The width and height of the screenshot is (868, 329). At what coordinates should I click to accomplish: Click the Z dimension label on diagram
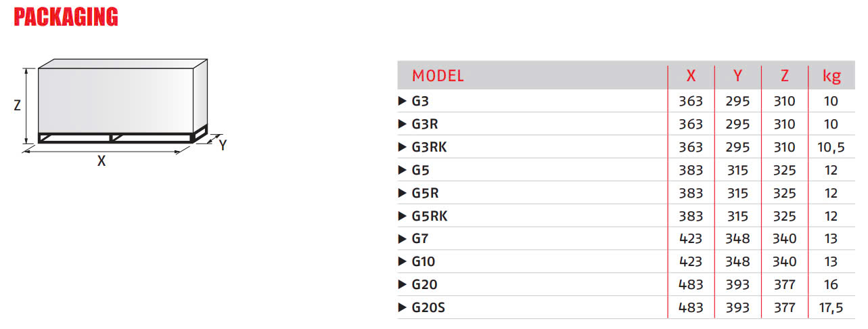coord(18,106)
